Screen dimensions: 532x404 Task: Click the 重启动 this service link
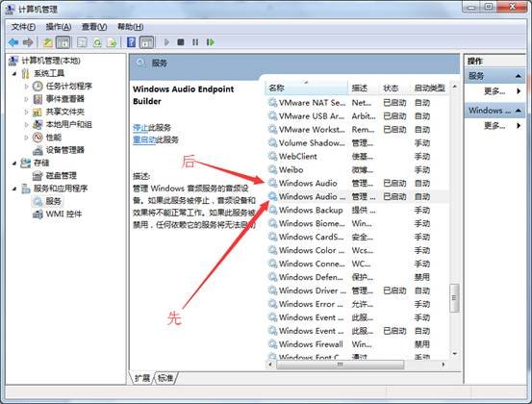click(x=144, y=139)
